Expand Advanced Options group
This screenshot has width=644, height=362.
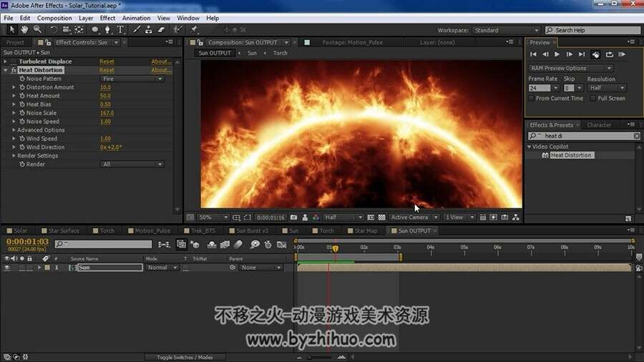point(14,129)
